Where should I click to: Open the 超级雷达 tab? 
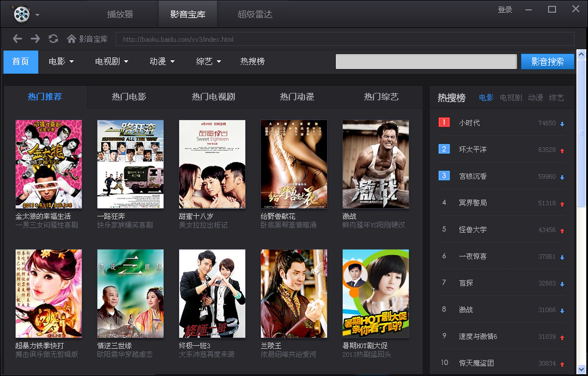(255, 15)
